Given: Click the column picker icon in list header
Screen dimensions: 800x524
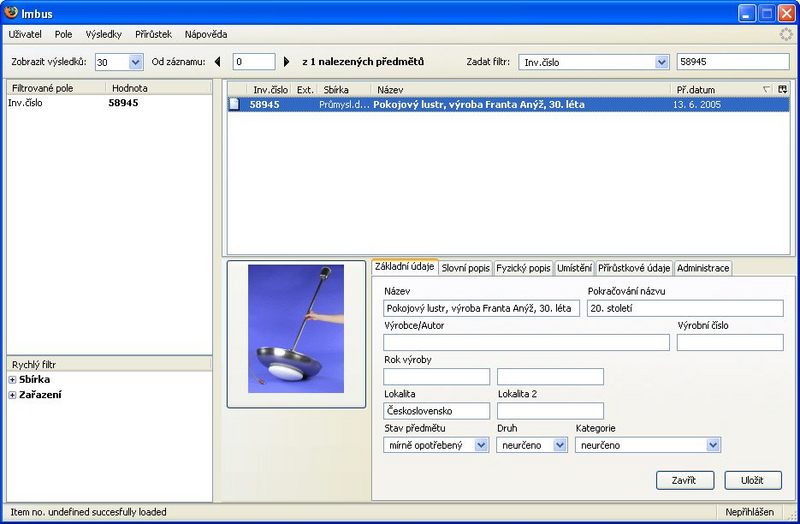Looking at the screenshot, I should (x=782, y=90).
